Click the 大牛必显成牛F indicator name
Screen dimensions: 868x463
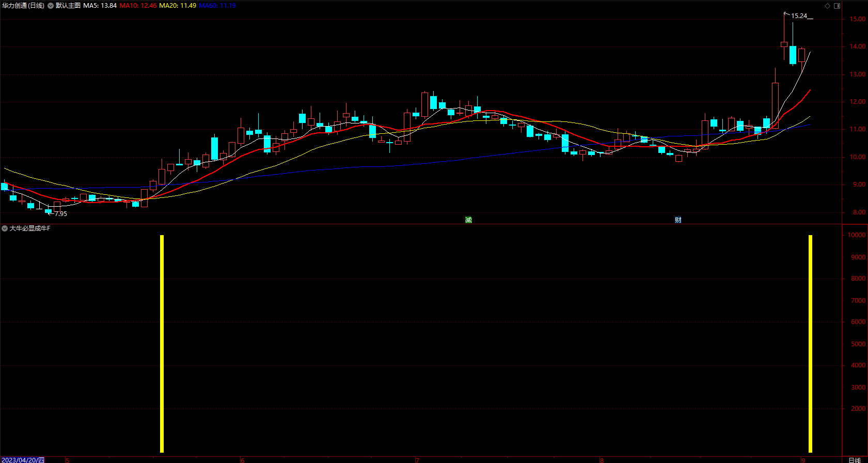point(30,228)
